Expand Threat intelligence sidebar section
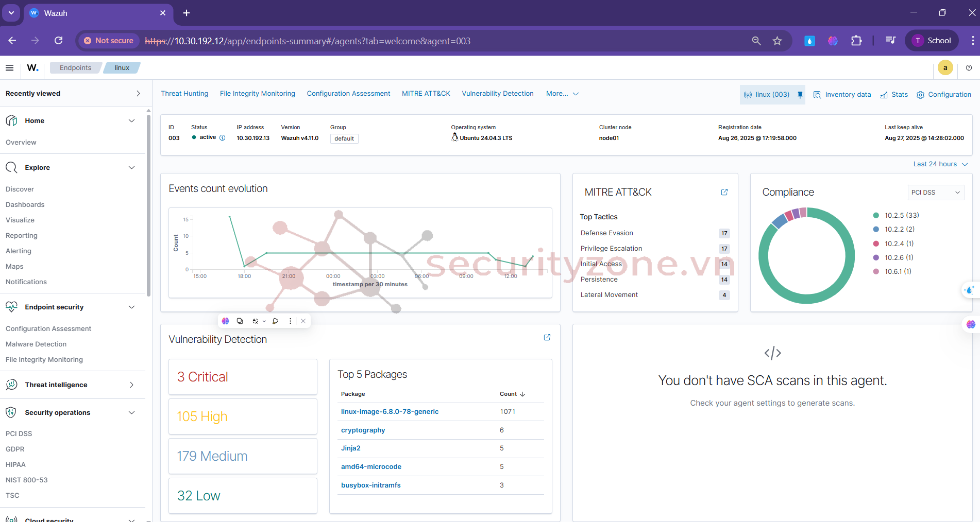 click(131, 385)
